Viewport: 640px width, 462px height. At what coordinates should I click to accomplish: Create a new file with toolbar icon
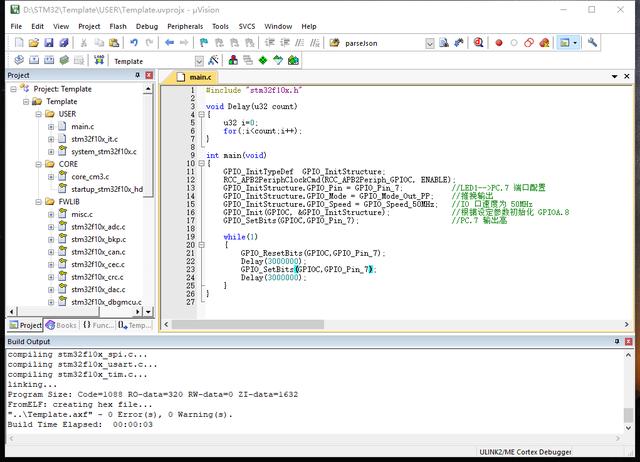coord(19,42)
